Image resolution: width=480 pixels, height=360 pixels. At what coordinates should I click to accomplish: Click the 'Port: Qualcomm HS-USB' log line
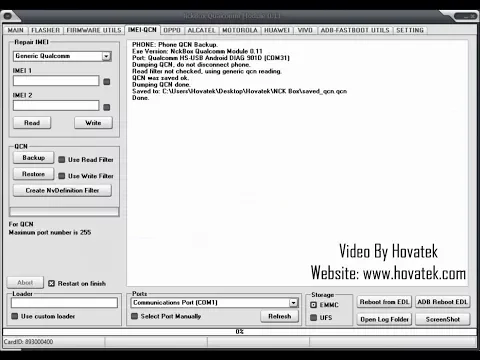[211, 58]
